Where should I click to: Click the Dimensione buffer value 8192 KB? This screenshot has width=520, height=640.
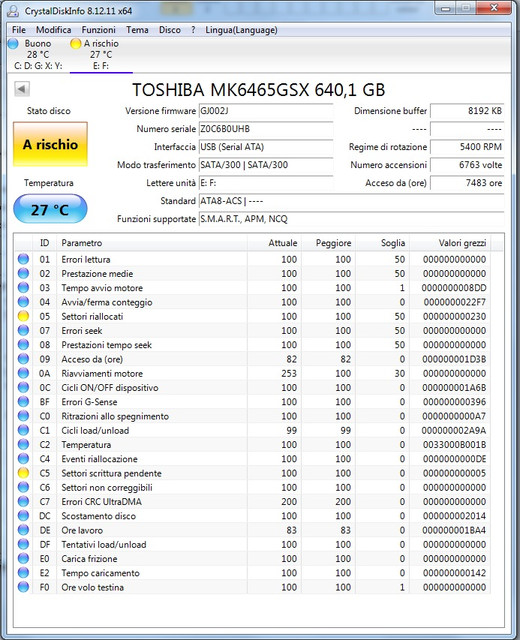coord(467,111)
